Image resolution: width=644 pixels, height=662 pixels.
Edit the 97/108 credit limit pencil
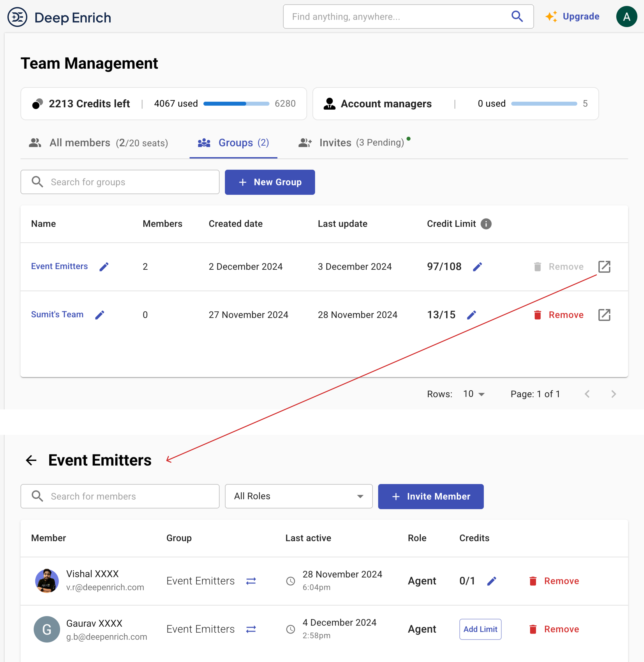pos(477,267)
